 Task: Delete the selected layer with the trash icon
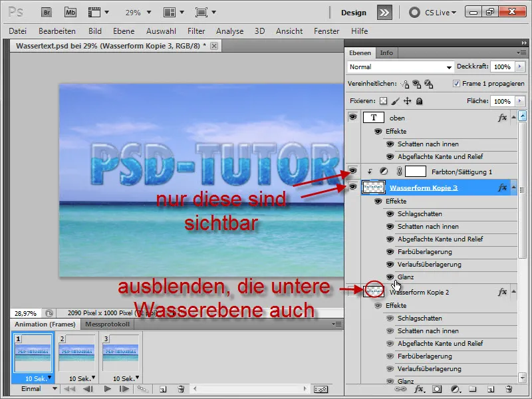(x=508, y=389)
